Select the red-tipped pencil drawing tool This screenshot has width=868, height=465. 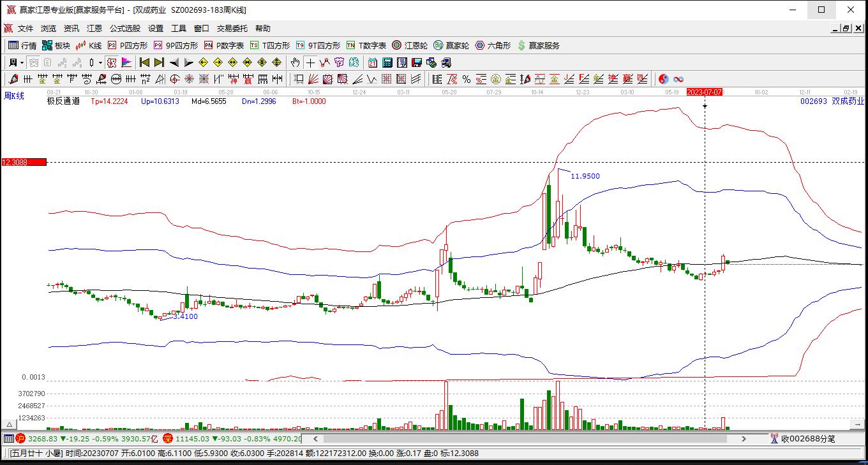click(13, 79)
